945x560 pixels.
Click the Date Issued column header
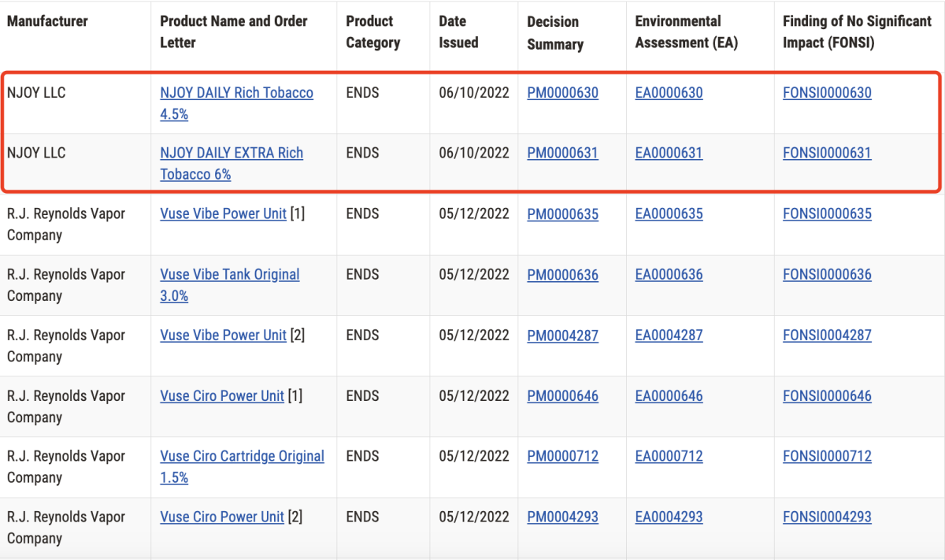click(458, 32)
